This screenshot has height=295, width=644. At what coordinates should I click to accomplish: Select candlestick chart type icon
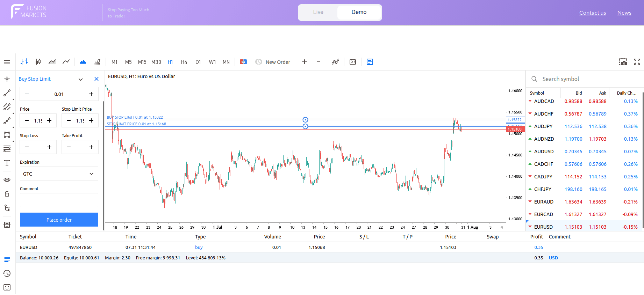click(38, 62)
